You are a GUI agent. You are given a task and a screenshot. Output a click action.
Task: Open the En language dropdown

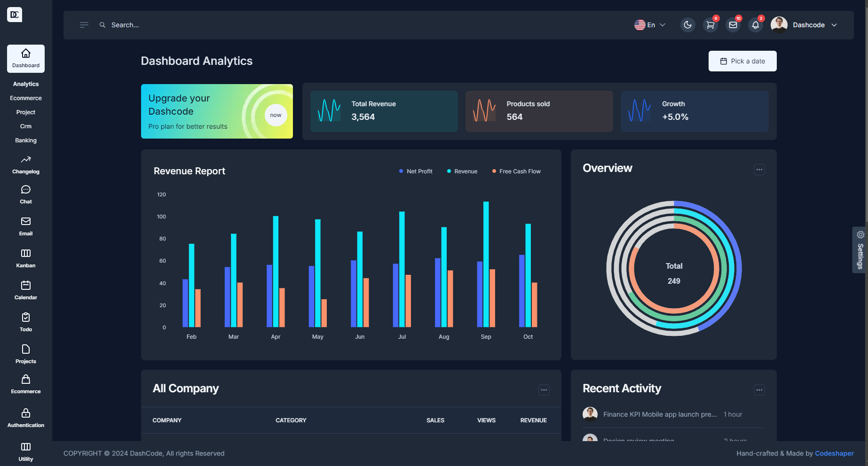pos(650,25)
